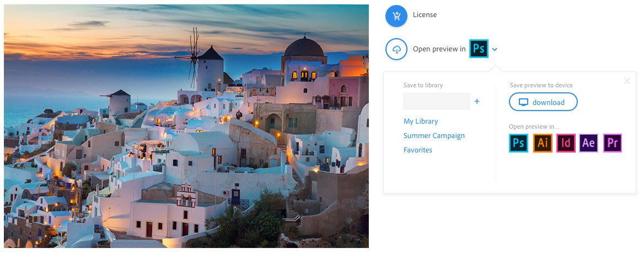
Task: Click the blue License shopping cart icon
Action: pyautogui.click(x=396, y=15)
